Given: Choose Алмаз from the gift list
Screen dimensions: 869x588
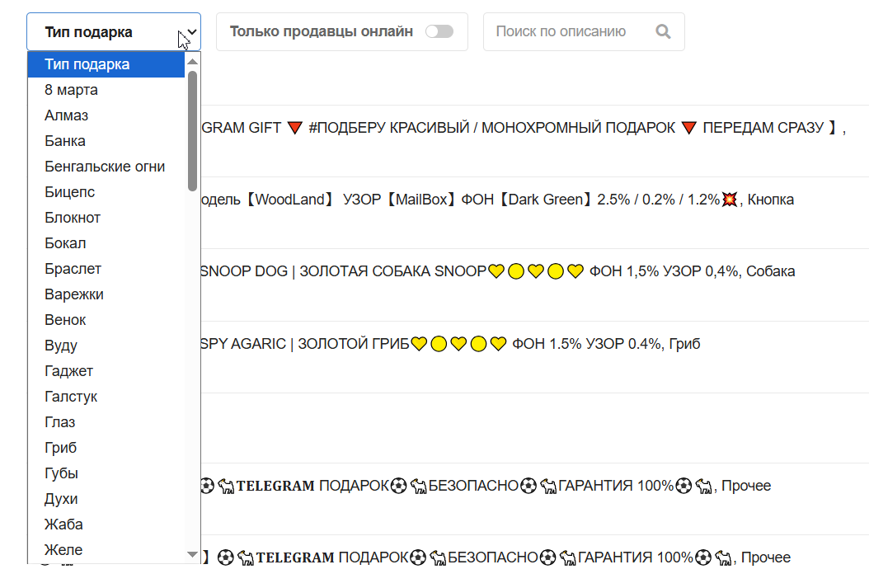Looking at the screenshot, I should (x=66, y=115).
